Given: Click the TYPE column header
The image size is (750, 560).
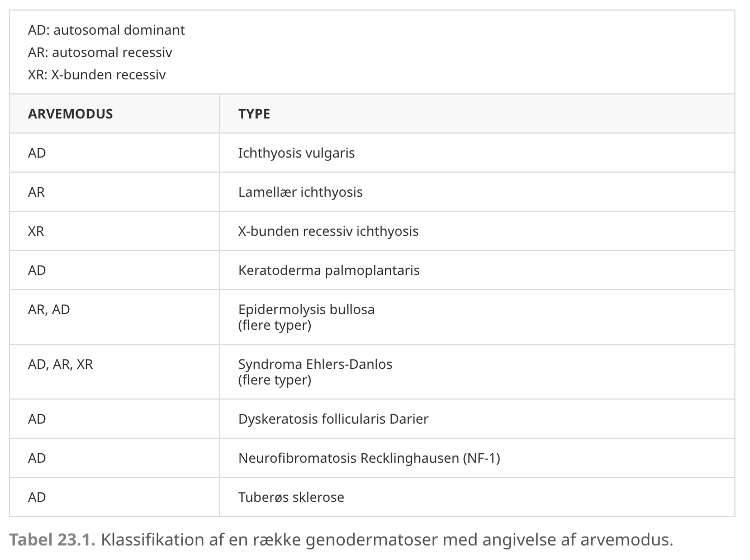Looking at the screenshot, I should tap(477, 113).
